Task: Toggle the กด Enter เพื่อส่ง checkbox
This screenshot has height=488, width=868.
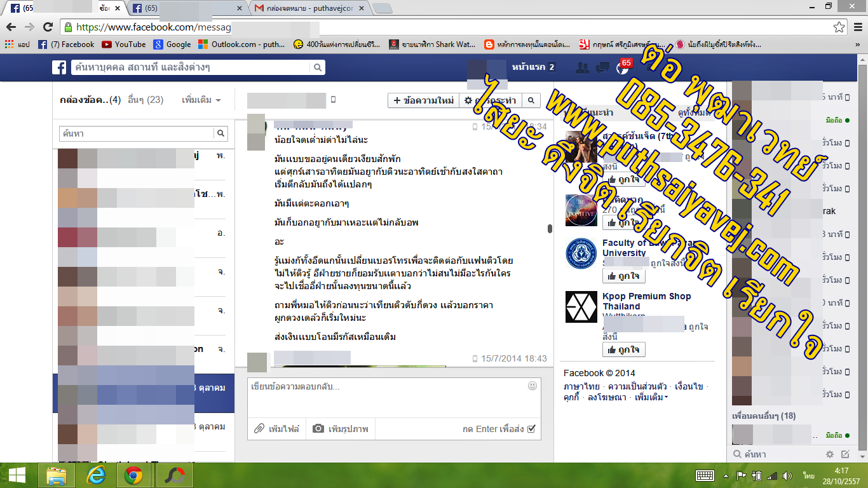Action: tap(531, 429)
